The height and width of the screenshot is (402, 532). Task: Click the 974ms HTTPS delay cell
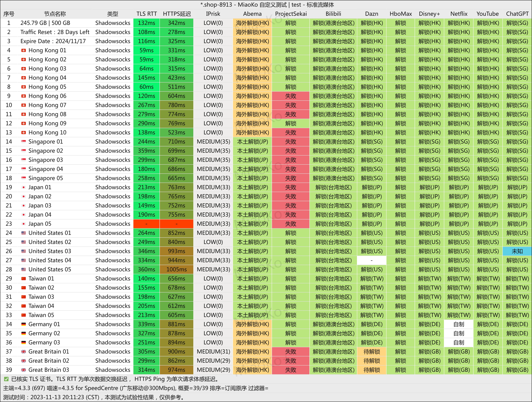point(176,370)
